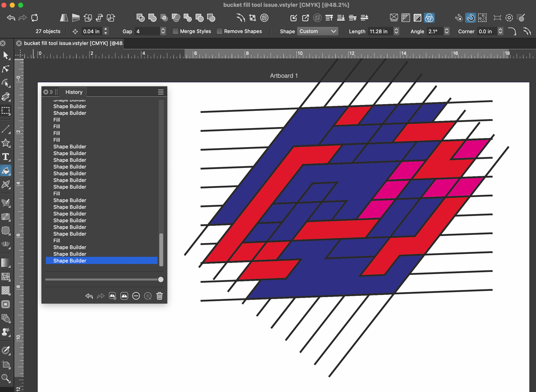Click the trash icon in History panel
The width and height of the screenshot is (536, 392).
[x=159, y=296]
